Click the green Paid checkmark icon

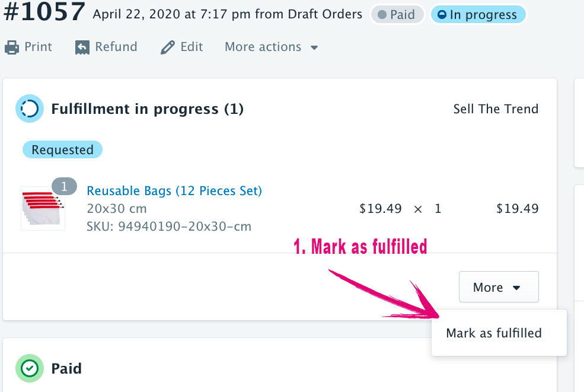click(x=29, y=368)
